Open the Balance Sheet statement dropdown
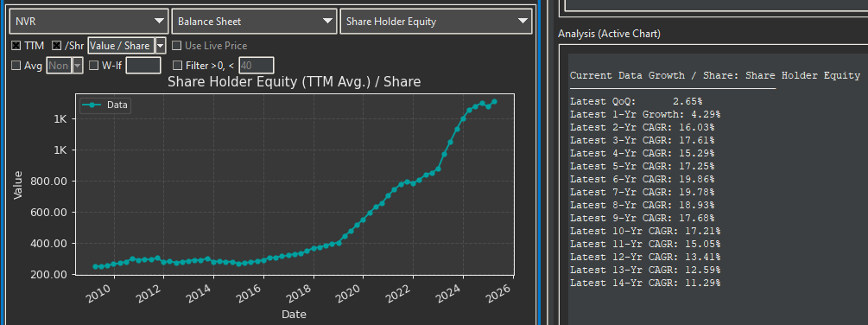The height and width of the screenshot is (325, 868). (254, 22)
